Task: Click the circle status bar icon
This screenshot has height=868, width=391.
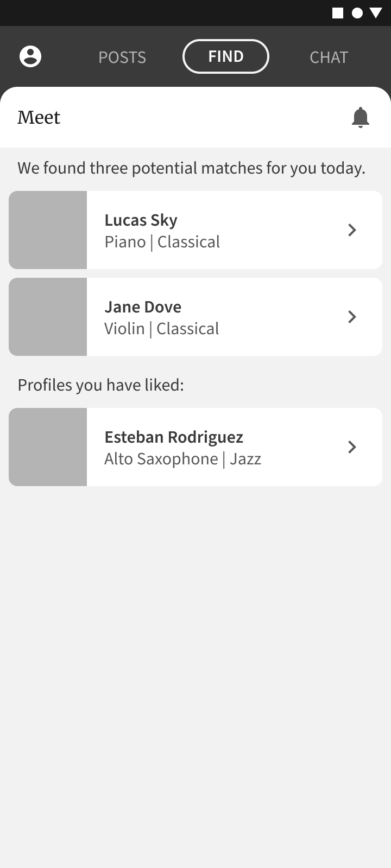Action: pyautogui.click(x=357, y=13)
